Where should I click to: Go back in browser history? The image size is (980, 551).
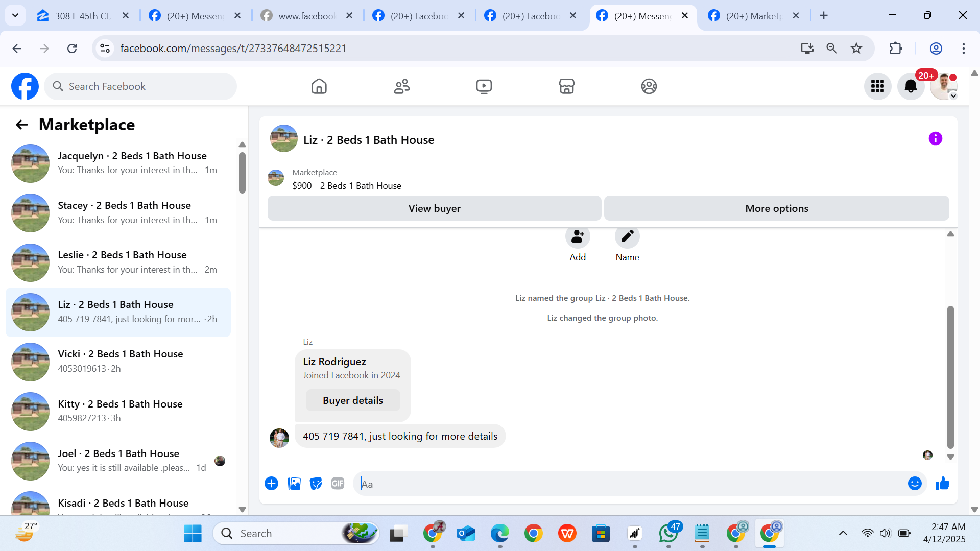point(17,49)
